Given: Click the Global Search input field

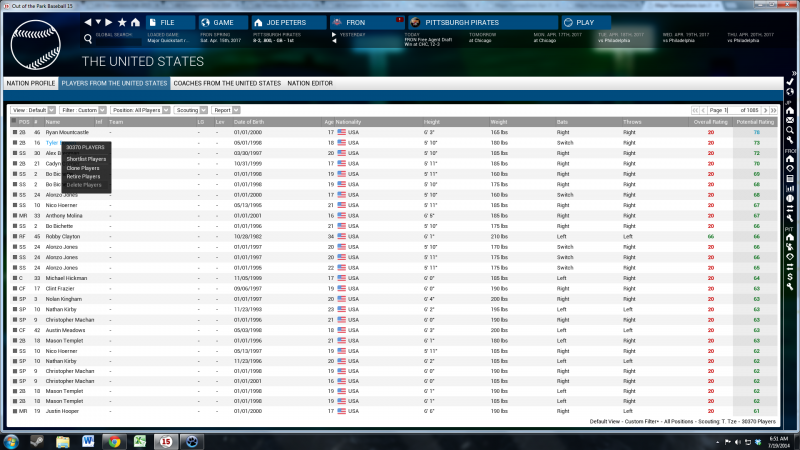Looking at the screenshot, I should pyautogui.click(x=119, y=40).
